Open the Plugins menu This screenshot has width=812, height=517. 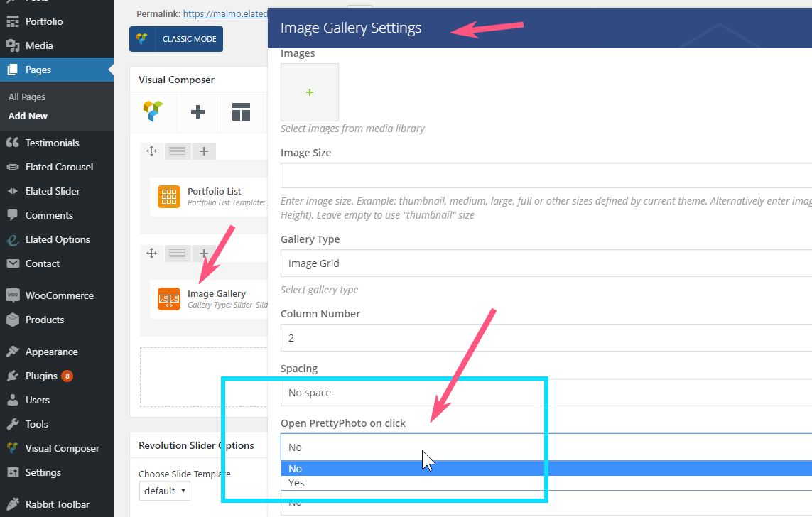(x=56, y=376)
